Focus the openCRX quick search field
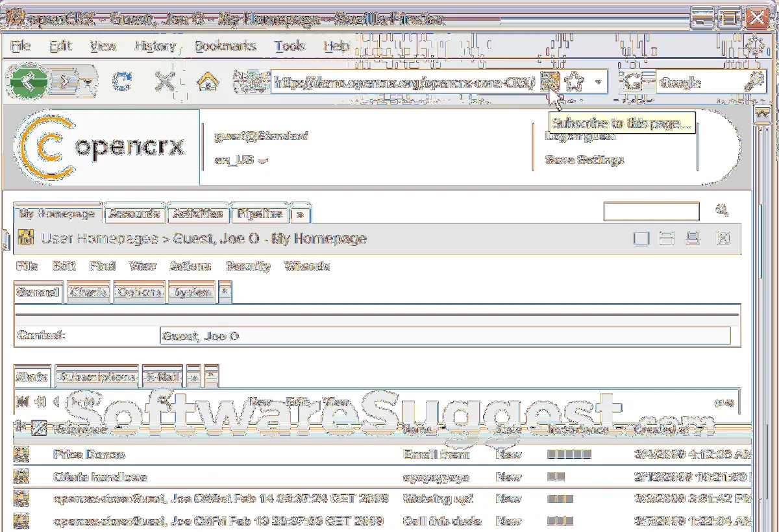779x532 pixels. point(651,211)
